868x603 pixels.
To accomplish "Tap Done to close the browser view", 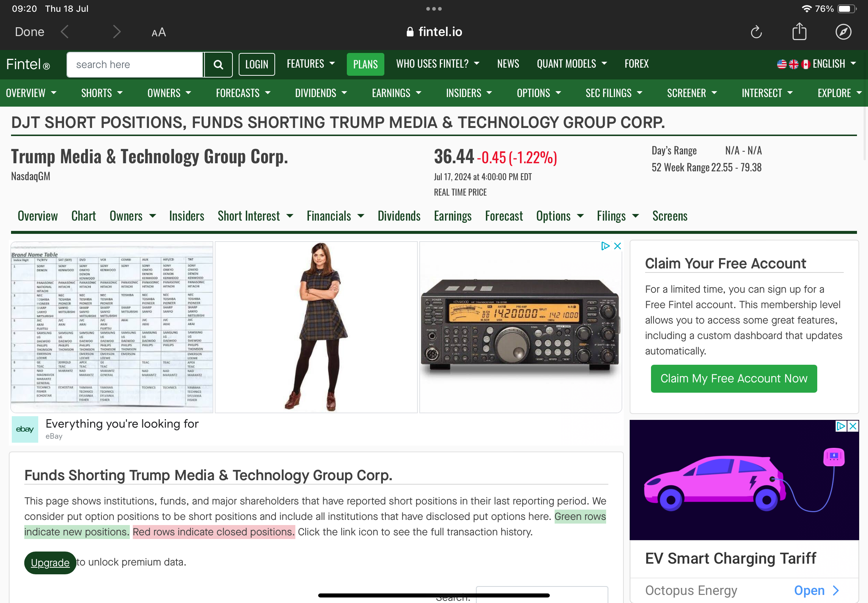I will 29,32.
